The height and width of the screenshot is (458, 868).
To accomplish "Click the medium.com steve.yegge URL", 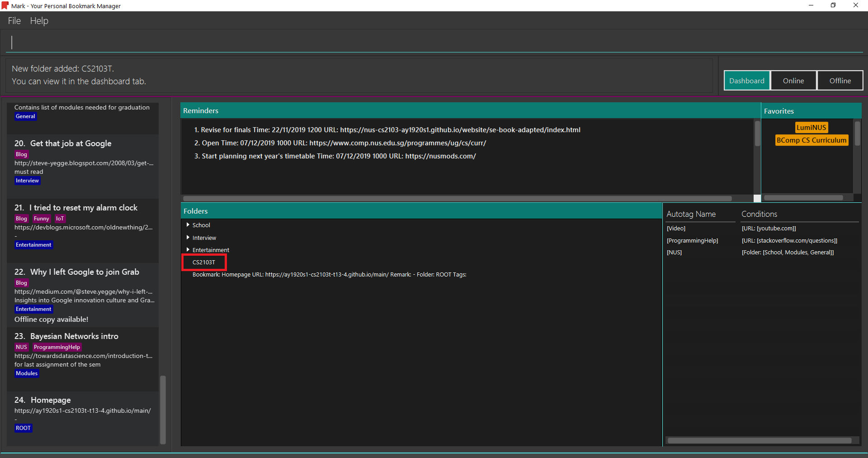I will (x=84, y=291).
